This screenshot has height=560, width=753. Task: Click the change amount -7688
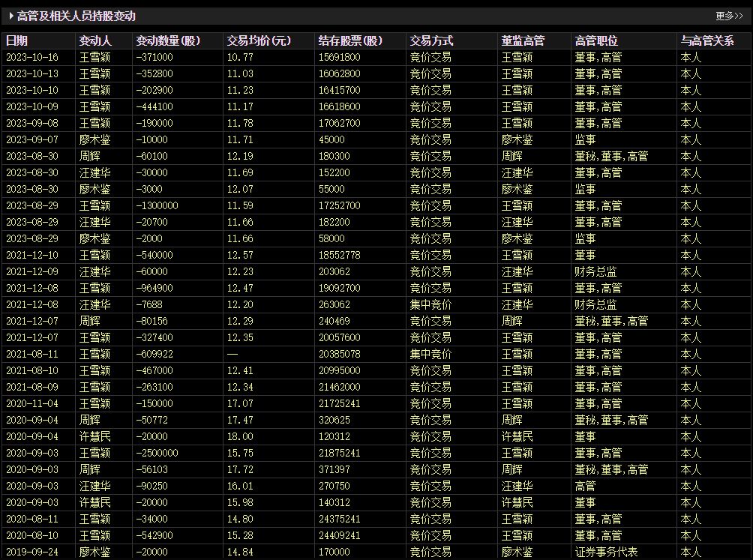click(148, 304)
